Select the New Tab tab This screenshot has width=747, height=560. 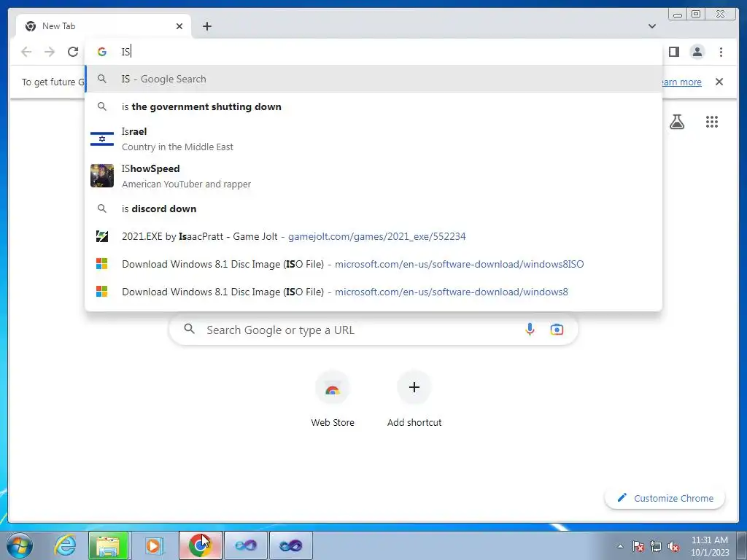pyautogui.click(x=104, y=26)
